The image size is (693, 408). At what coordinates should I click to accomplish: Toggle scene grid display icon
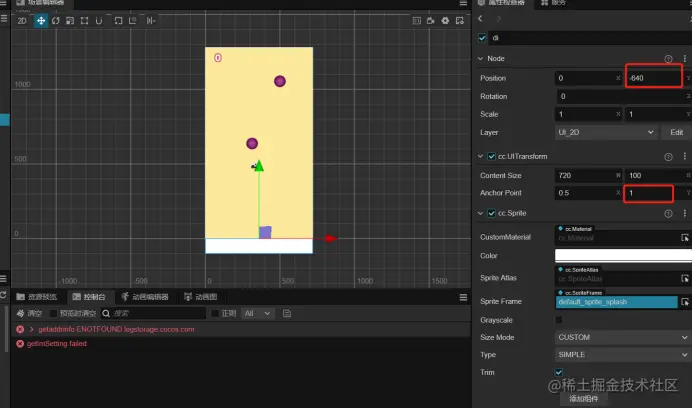tap(416, 21)
